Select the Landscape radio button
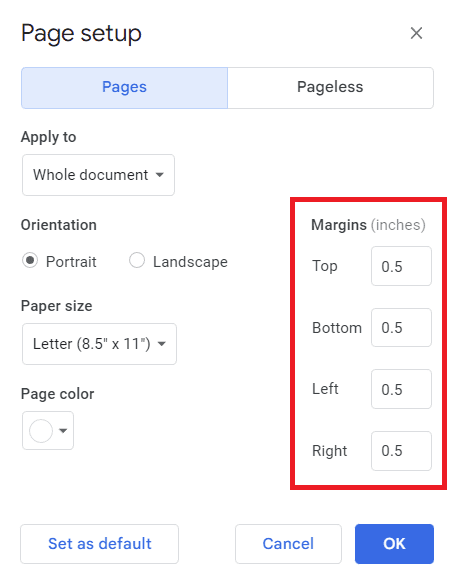Viewport: 455px width, 581px height. (137, 260)
